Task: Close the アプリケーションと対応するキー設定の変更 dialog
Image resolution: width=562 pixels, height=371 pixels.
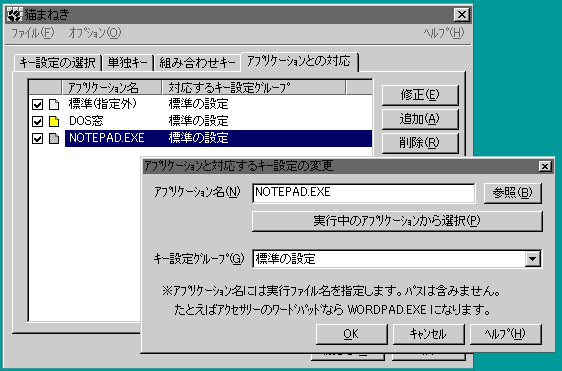Action: click(545, 166)
